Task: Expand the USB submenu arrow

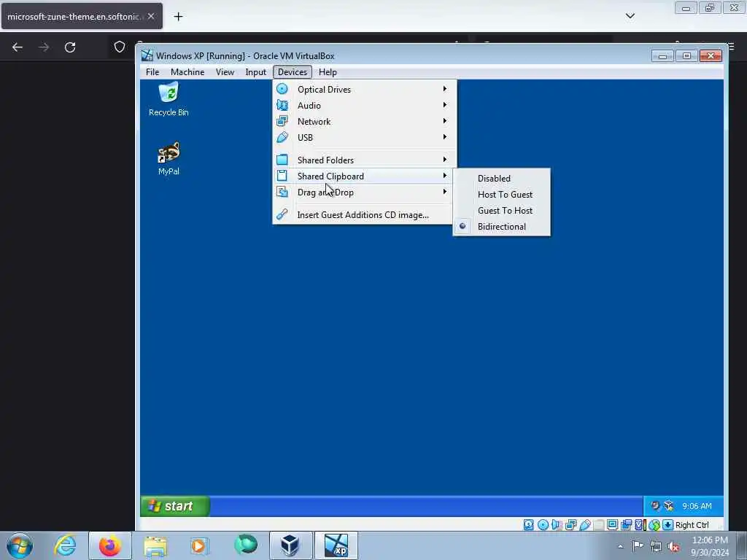Action: pos(444,137)
